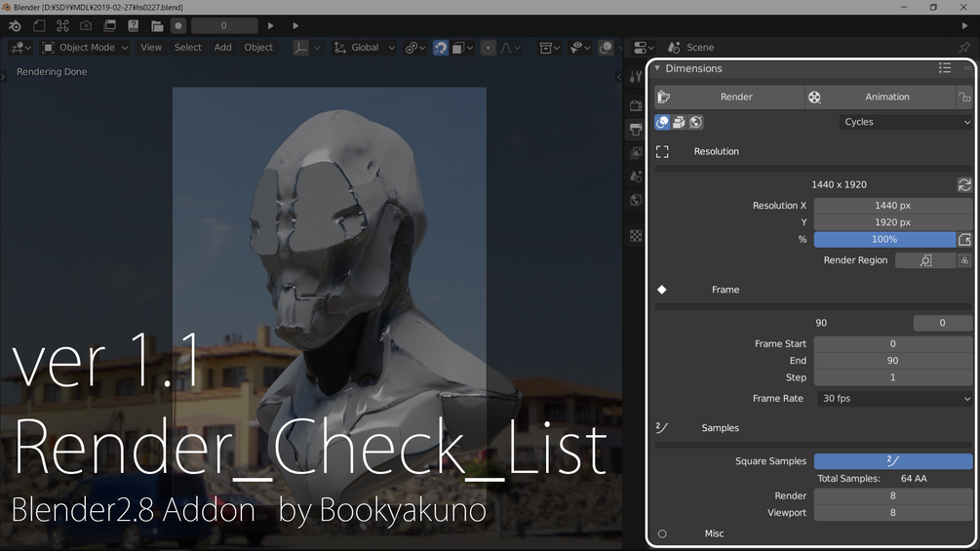The height and width of the screenshot is (551, 980).
Task: Open the snap element options dropdown
Action: tap(463, 48)
